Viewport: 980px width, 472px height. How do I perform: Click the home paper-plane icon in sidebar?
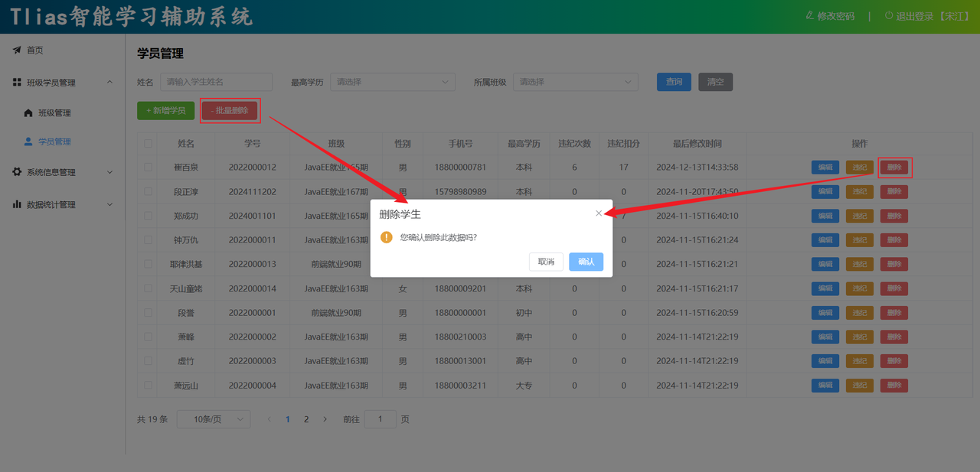[17, 50]
